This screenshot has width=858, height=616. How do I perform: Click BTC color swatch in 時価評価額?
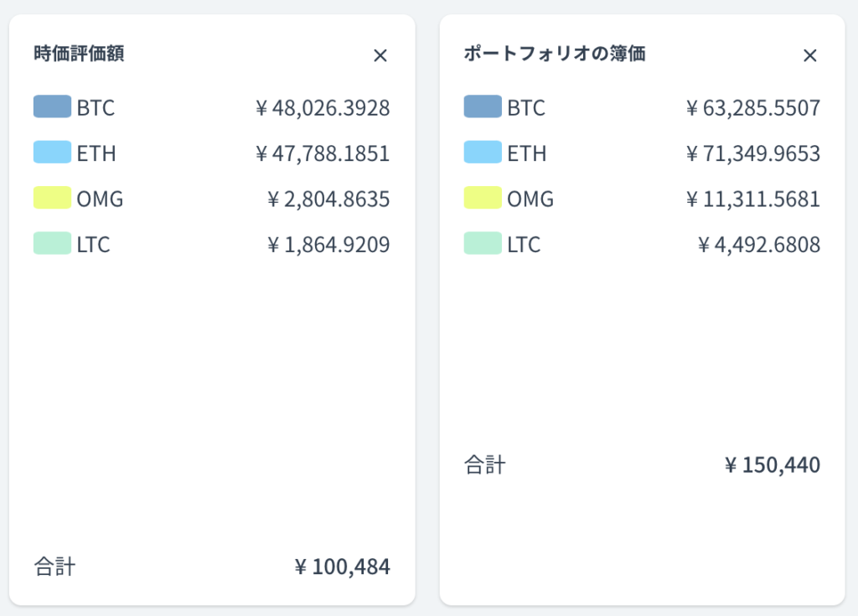click(x=52, y=107)
